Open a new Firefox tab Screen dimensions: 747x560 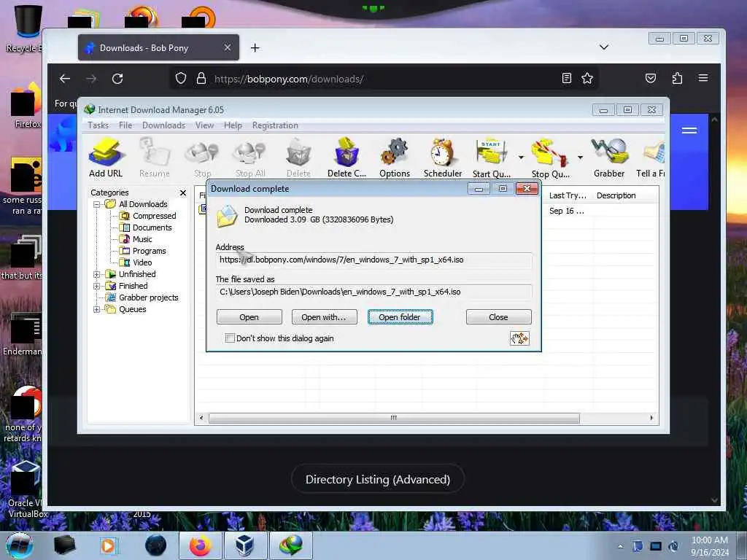click(255, 47)
